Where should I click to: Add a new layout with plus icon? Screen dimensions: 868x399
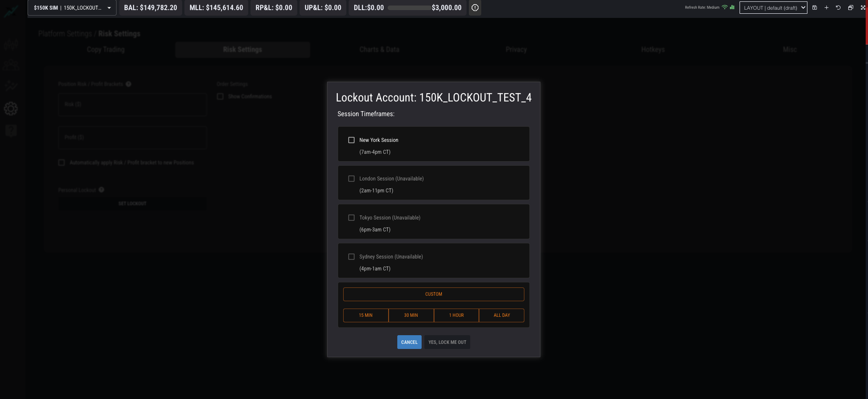point(826,8)
